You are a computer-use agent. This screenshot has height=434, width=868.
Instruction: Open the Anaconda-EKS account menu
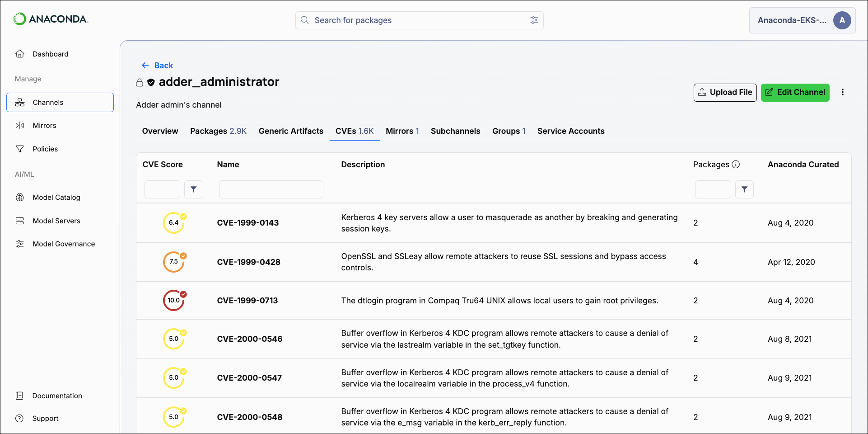pos(802,20)
